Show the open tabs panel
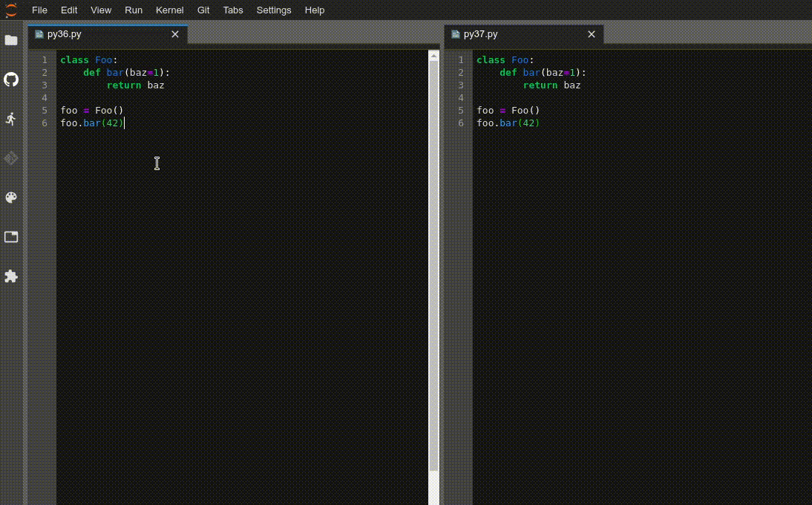Screen dimensions: 812x505 [11, 236]
